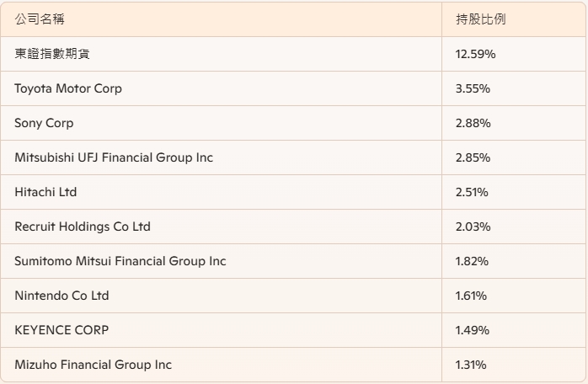
Task: Click the 2.03% holding value
Action: [x=473, y=227]
